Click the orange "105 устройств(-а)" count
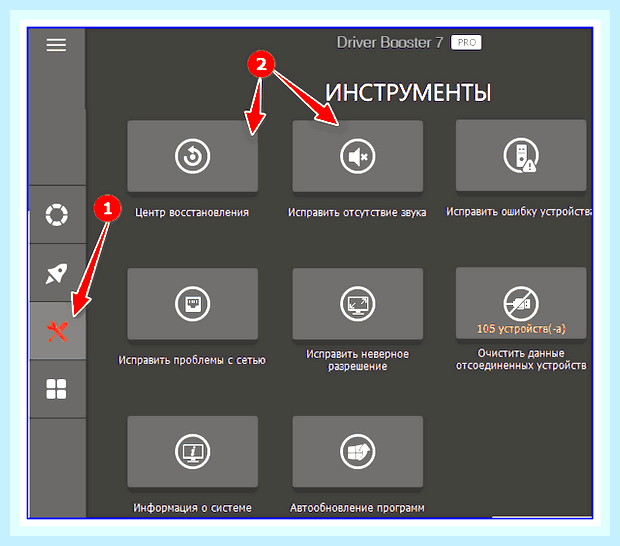This screenshot has height=546, width=620. pyautogui.click(x=521, y=329)
